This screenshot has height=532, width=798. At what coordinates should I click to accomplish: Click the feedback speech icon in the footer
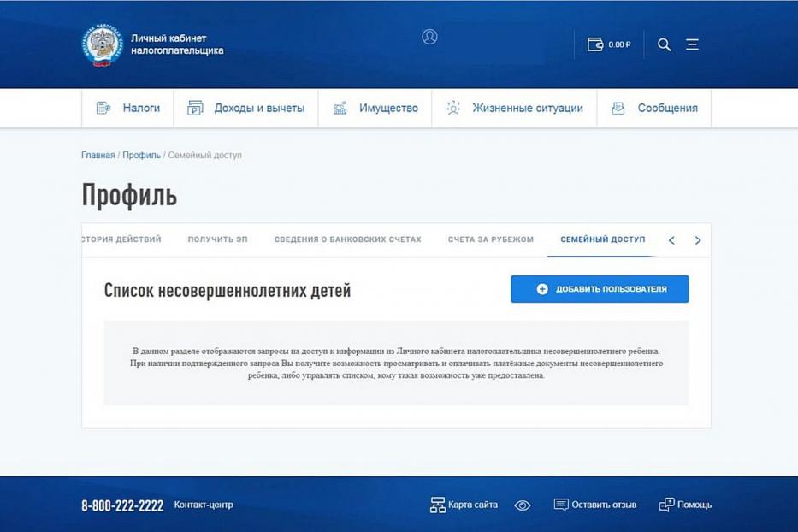point(561,505)
